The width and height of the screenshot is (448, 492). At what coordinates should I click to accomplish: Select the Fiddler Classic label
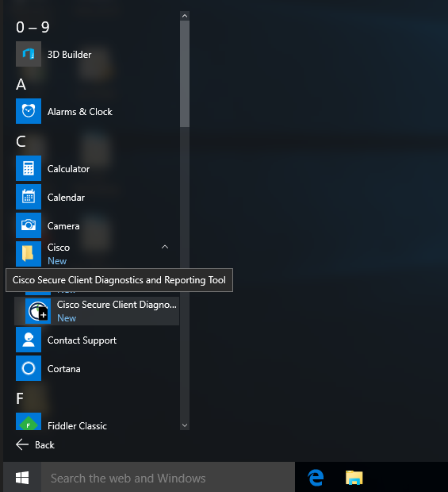point(77,426)
